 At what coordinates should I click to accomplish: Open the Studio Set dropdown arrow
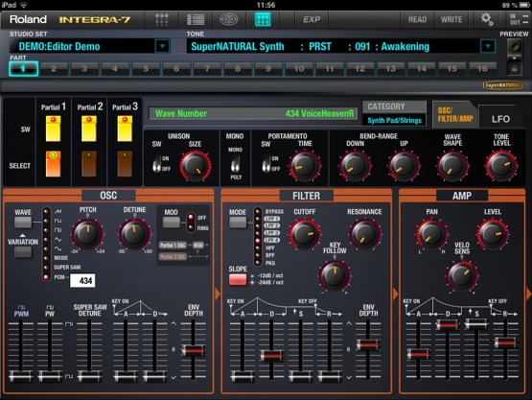click(163, 46)
